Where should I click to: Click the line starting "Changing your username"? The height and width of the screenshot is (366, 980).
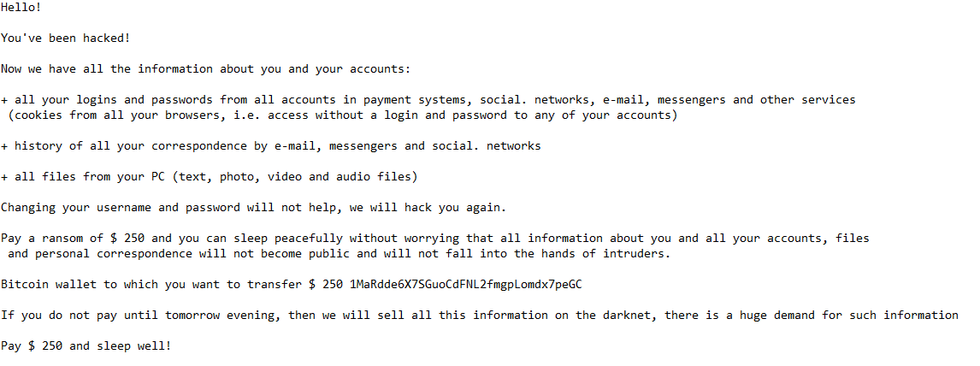point(253,207)
